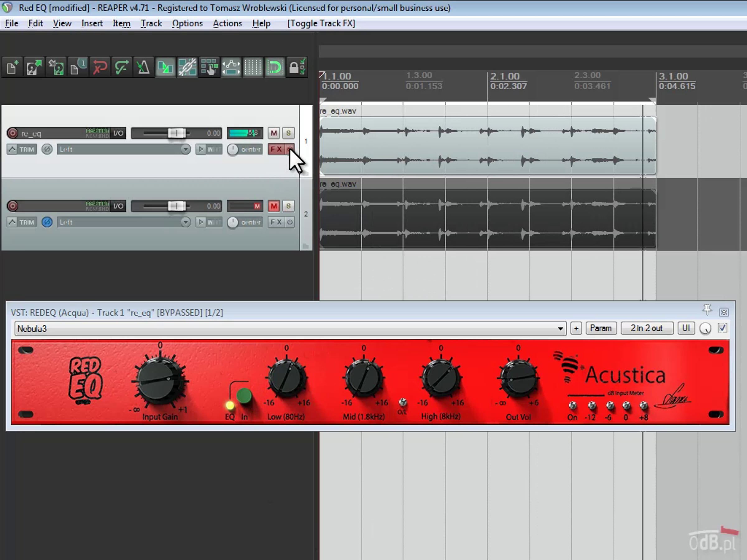Toggle grid lines toolbar icon
Image resolution: width=747 pixels, height=560 pixels.
point(253,67)
